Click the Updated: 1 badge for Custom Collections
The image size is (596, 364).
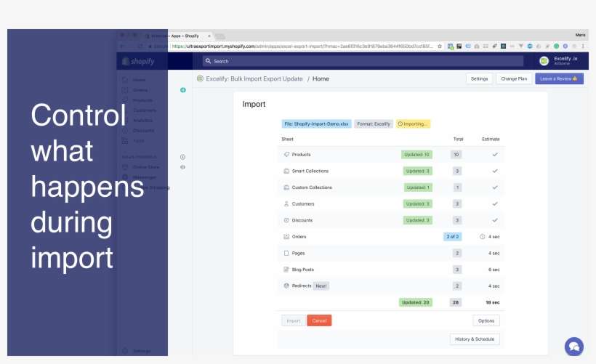coord(418,187)
